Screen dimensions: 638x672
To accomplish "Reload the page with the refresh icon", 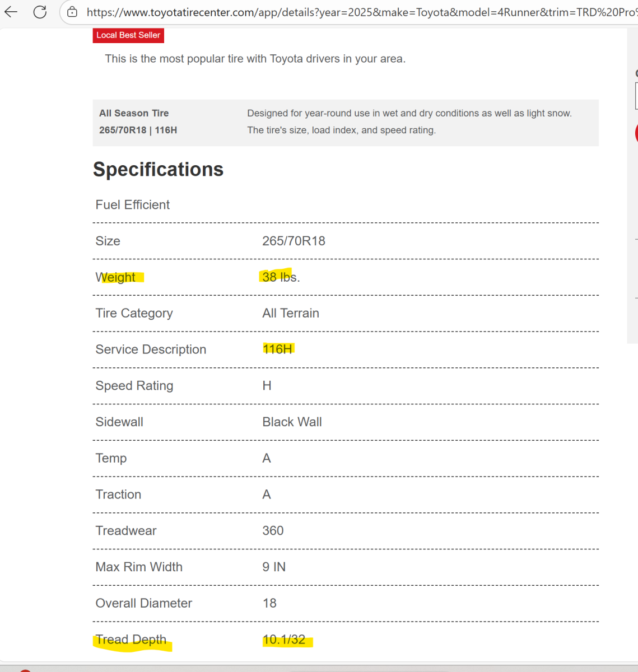I will click(40, 12).
